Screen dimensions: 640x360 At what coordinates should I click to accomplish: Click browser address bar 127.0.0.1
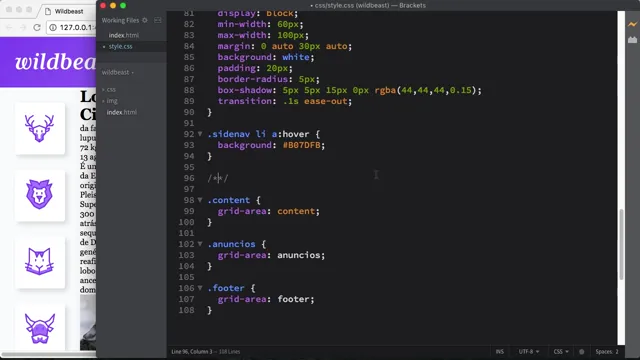tap(77, 27)
